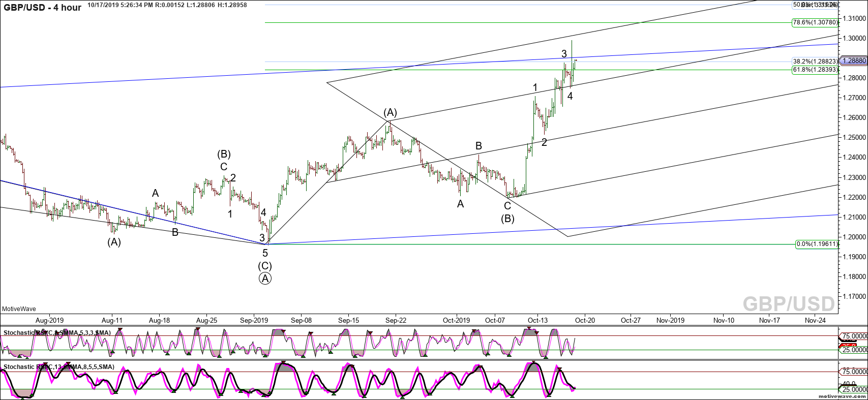Click the 1.19000 price axis label

point(855,257)
